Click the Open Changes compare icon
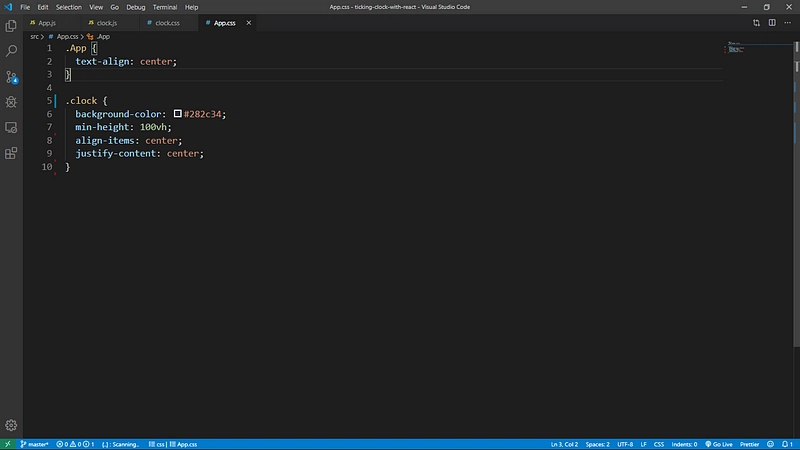The height and width of the screenshot is (450, 800). [756, 23]
